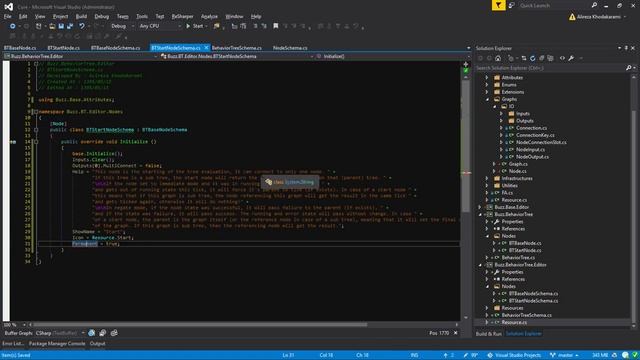Click Properties wrench icon in Solution Explorer
This screenshot has height=360, width=640.
point(571,58)
